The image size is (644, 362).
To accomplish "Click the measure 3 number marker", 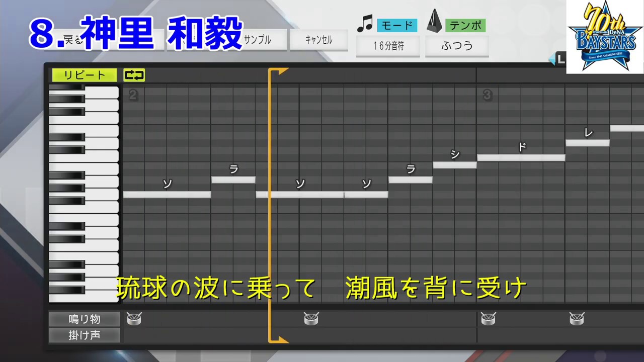I will (x=487, y=95).
